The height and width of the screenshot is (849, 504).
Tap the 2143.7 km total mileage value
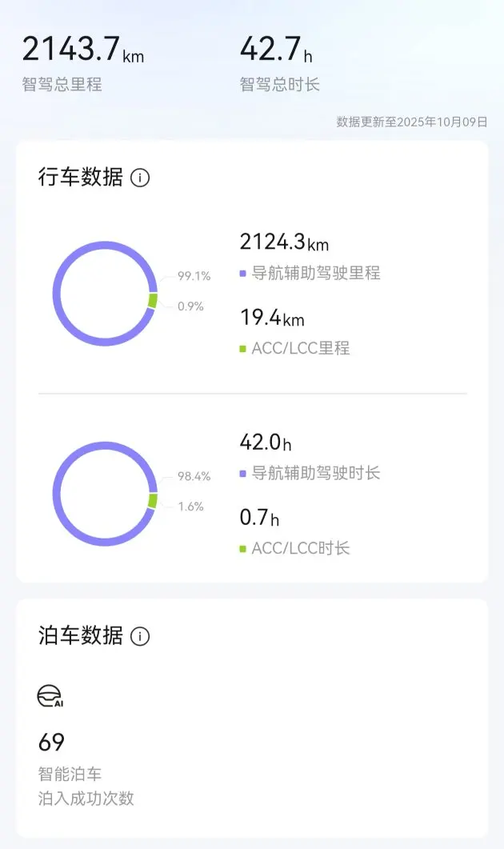(x=82, y=50)
